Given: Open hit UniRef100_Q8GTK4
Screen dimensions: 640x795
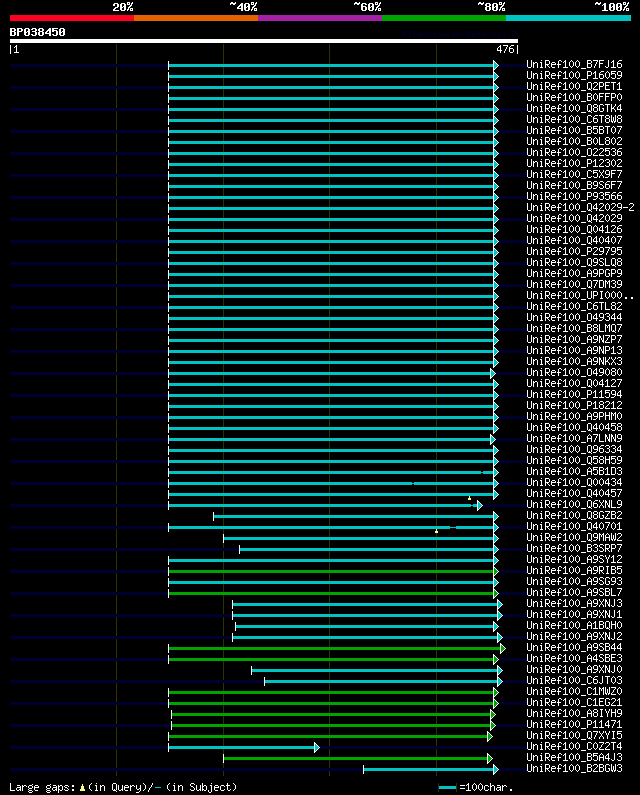Looking at the screenshot, I should click(x=574, y=109).
